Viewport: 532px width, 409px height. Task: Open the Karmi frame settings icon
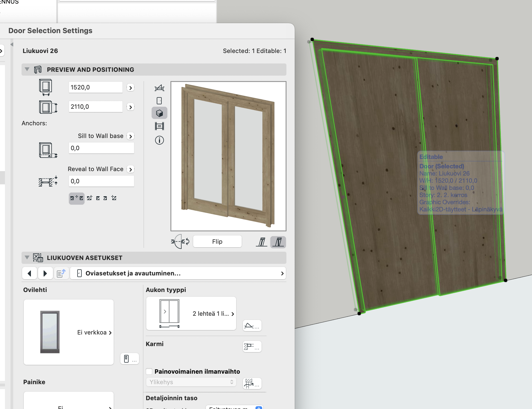pos(252,347)
